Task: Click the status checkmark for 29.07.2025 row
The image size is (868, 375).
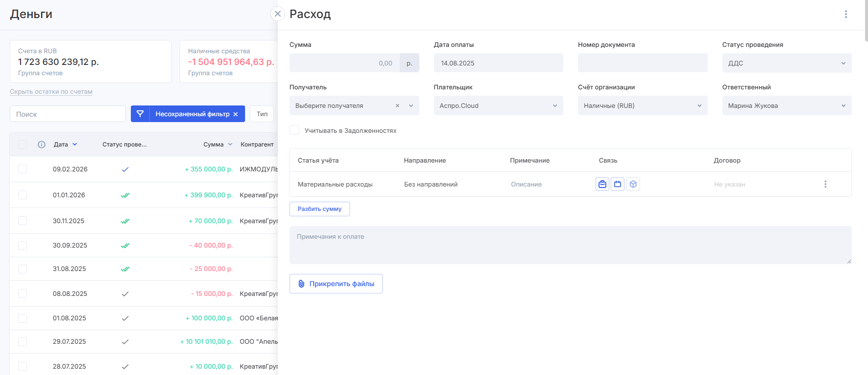Action: click(x=125, y=342)
